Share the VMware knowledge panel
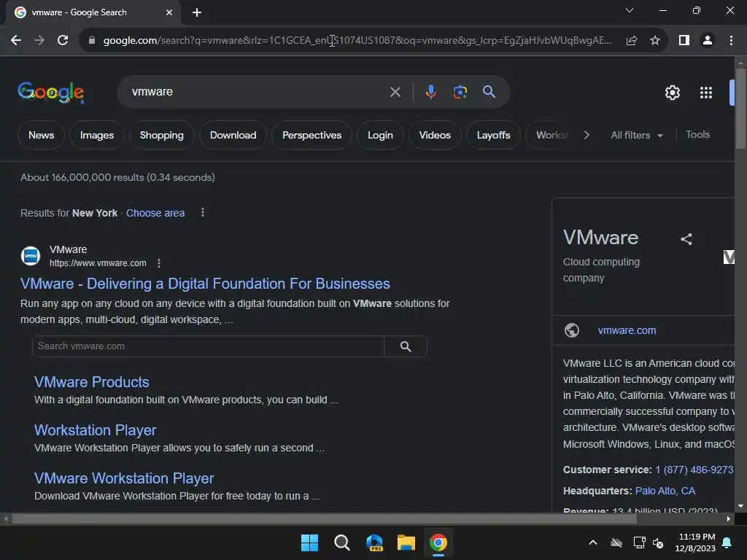The height and width of the screenshot is (560, 747). pos(686,239)
